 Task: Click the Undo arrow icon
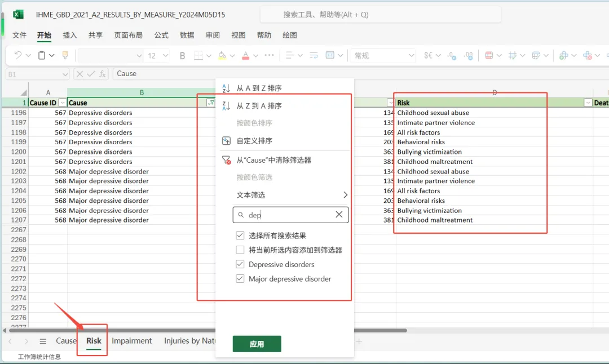pyautogui.click(x=17, y=55)
